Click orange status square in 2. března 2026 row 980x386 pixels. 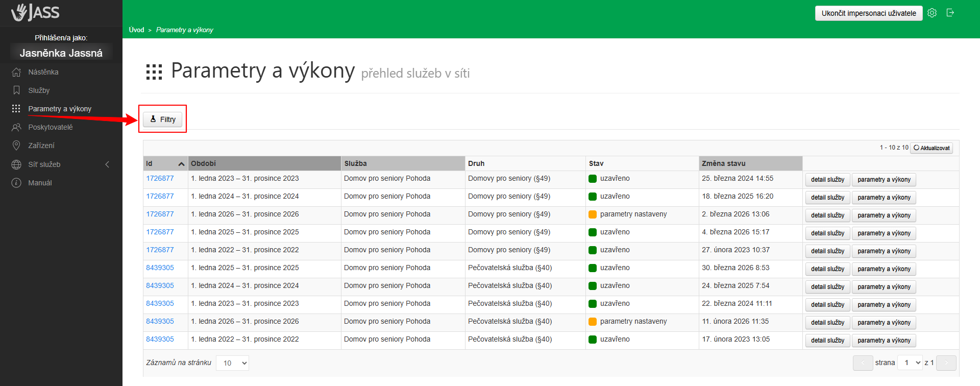coord(593,214)
